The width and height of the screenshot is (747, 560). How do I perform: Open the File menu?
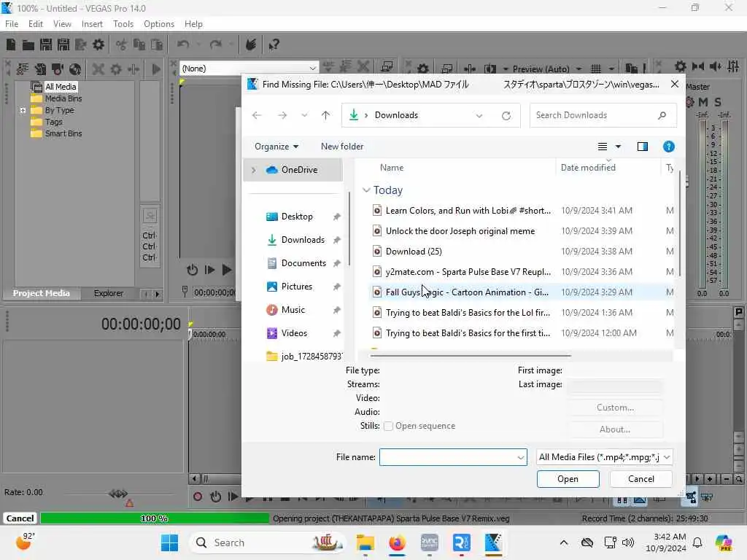point(12,24)
